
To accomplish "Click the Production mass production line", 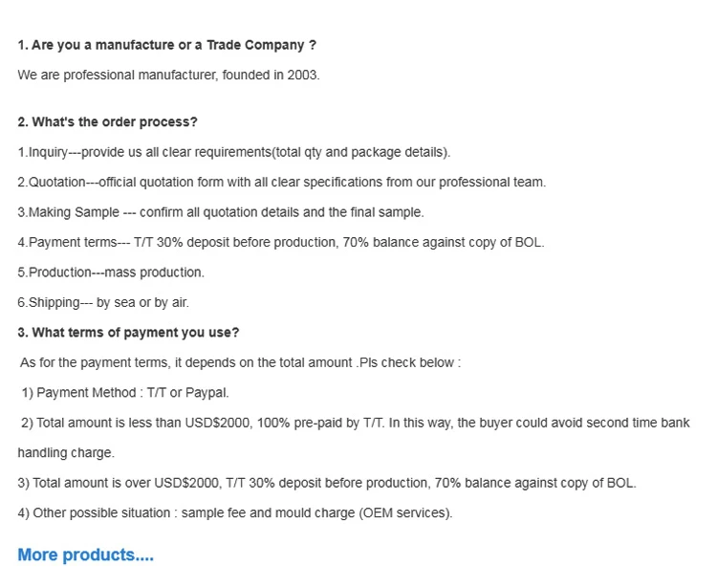I will point(111,272).
